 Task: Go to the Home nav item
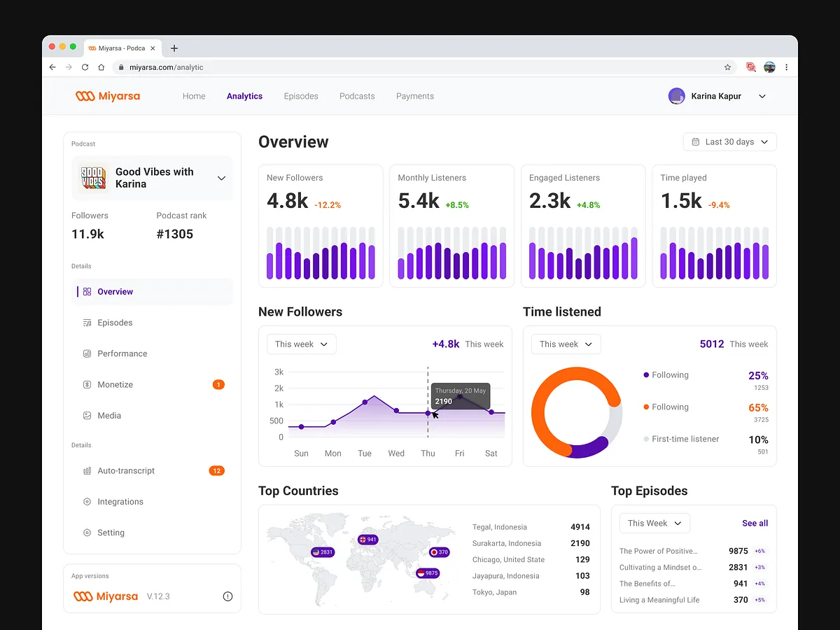pos(194,97)
